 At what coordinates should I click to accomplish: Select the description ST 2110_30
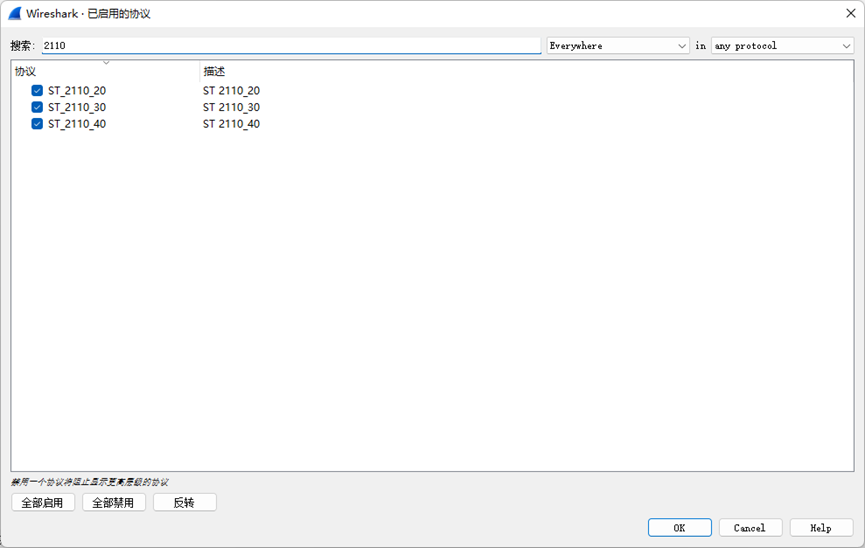tap(231, 107)
